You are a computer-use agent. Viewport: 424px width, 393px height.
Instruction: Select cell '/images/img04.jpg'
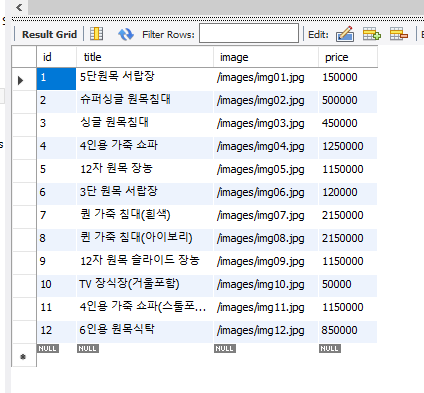[x=266, y=147]
